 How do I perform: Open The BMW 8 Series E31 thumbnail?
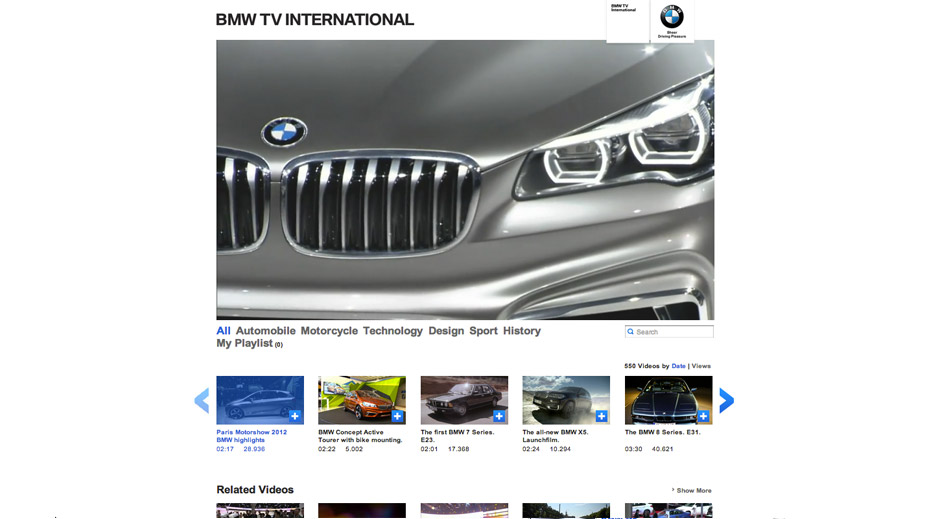(x=669, y=400)
